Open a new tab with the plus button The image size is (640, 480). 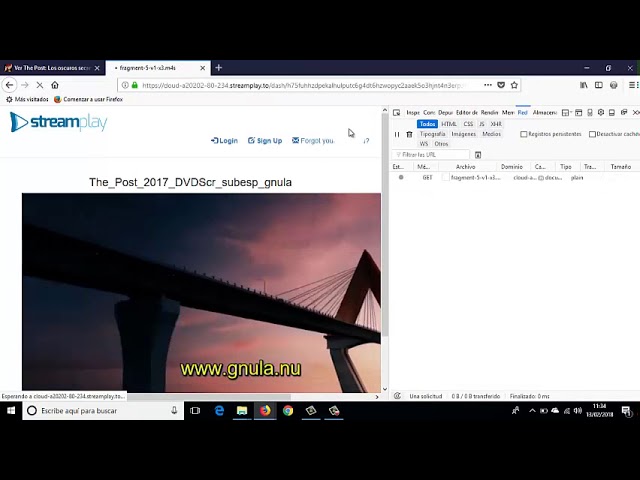click(219, 68)
